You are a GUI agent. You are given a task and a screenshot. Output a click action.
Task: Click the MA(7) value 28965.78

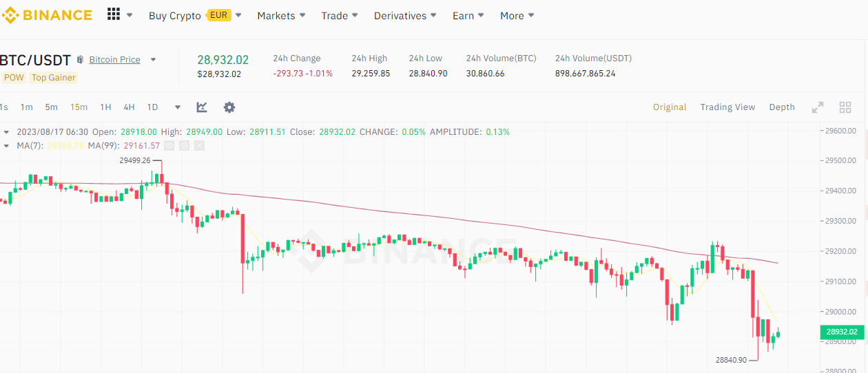pyautogui.click(x=65, y=145)
